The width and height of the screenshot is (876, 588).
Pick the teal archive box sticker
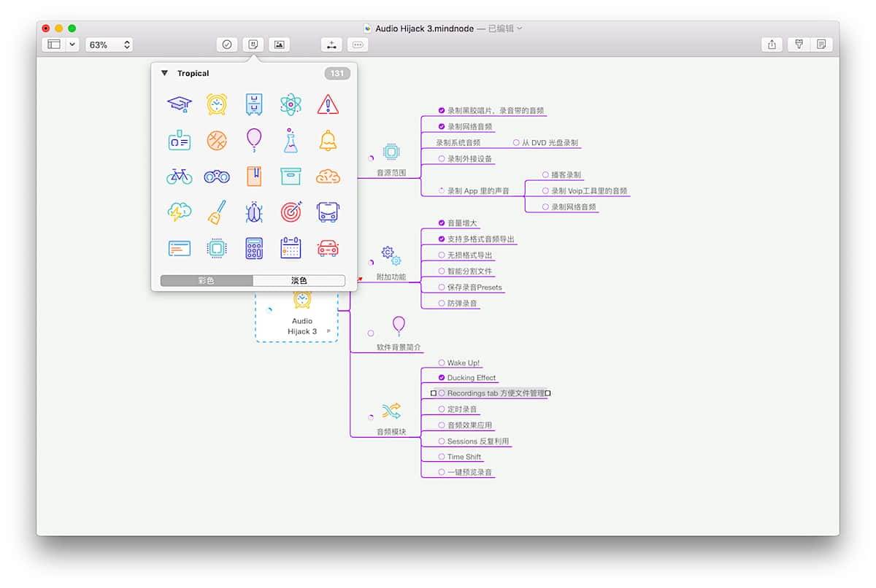[291, 176]
